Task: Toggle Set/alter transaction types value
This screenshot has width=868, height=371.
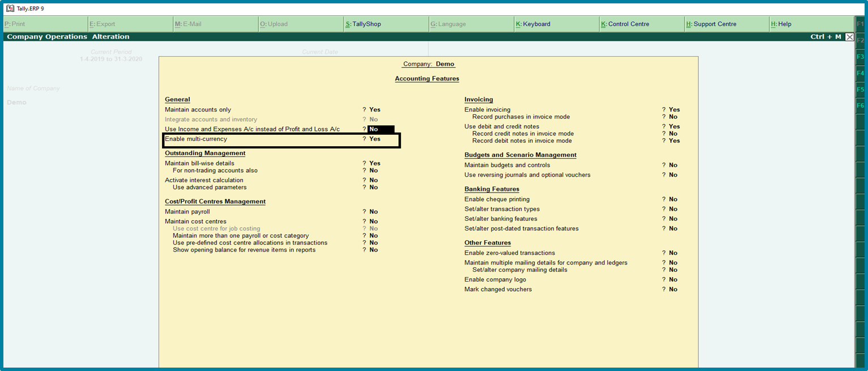Action: 673,209
